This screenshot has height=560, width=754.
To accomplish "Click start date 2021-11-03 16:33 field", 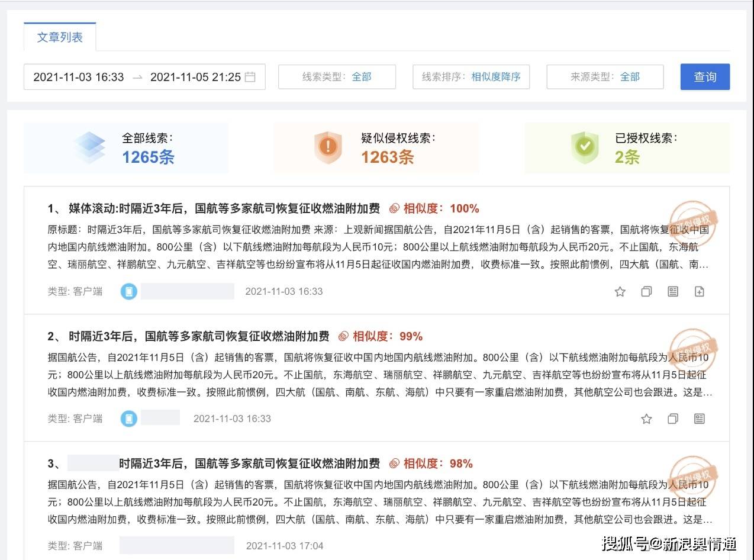I will [x=79, y=77].
